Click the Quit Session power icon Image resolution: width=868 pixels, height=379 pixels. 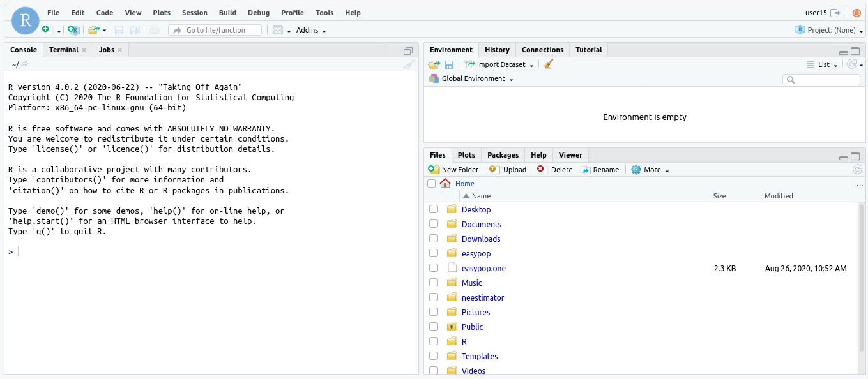857,13
